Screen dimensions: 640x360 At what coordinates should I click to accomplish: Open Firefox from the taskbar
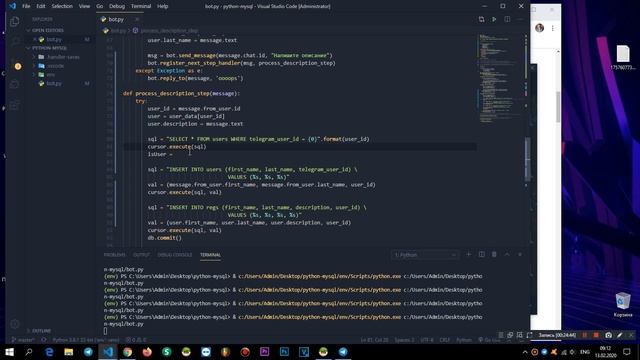coord(147,351)
